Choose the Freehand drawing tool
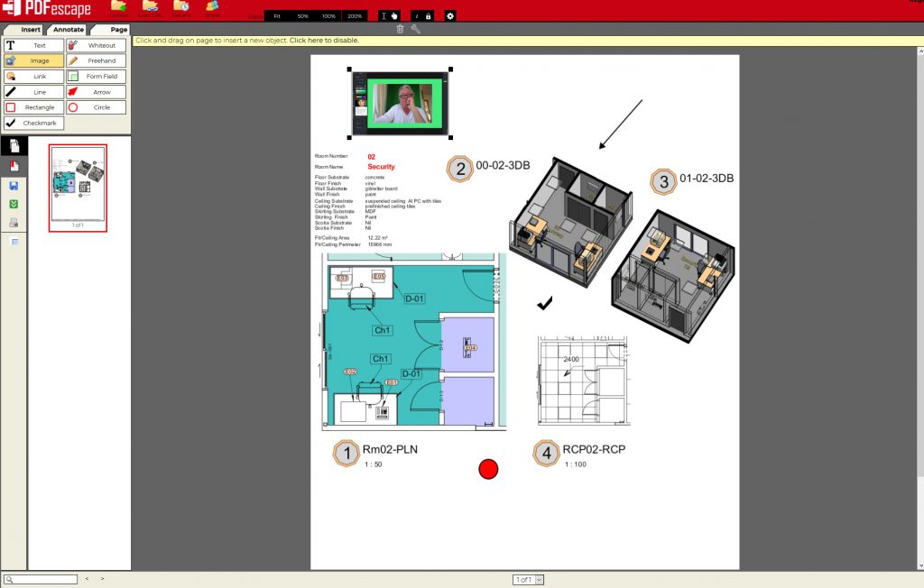The width and height of the screenshot is (924, 588). (96, 60)
